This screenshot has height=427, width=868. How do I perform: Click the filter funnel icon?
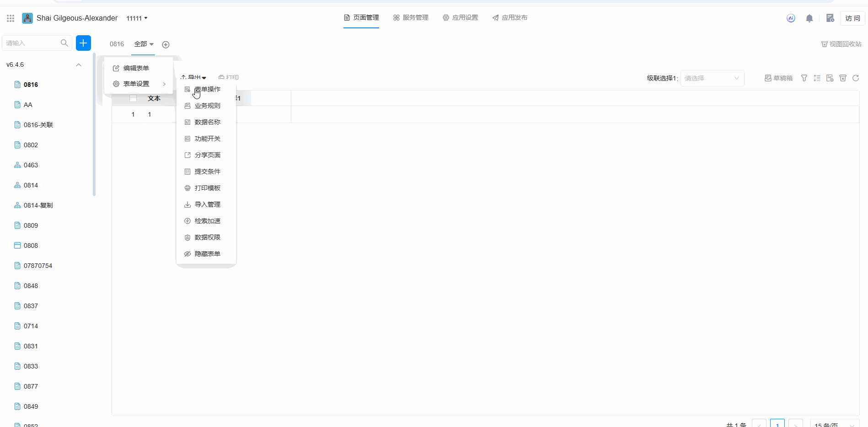coord(804,78)
